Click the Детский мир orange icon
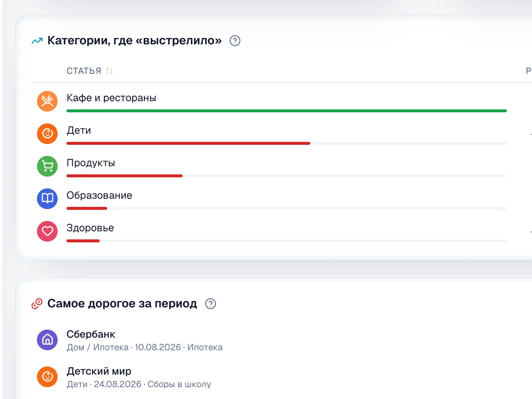532x399 pixels. pyautogui.click(x=47, y=376)
